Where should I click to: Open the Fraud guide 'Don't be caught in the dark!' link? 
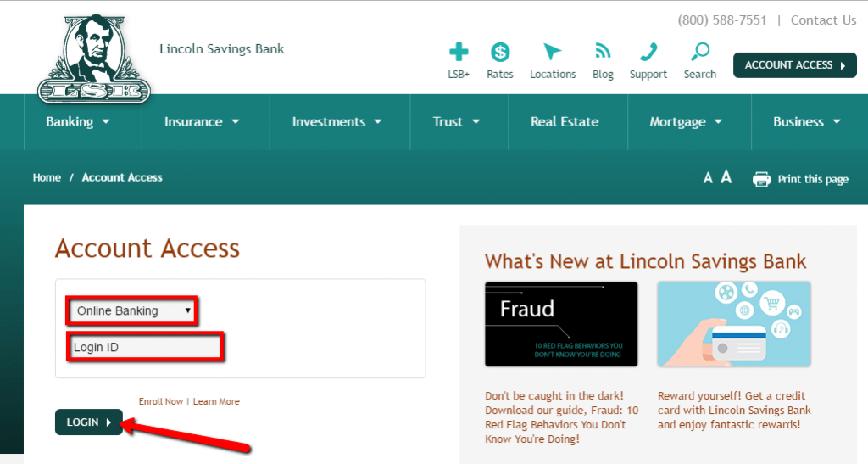[x=562, y=417]
